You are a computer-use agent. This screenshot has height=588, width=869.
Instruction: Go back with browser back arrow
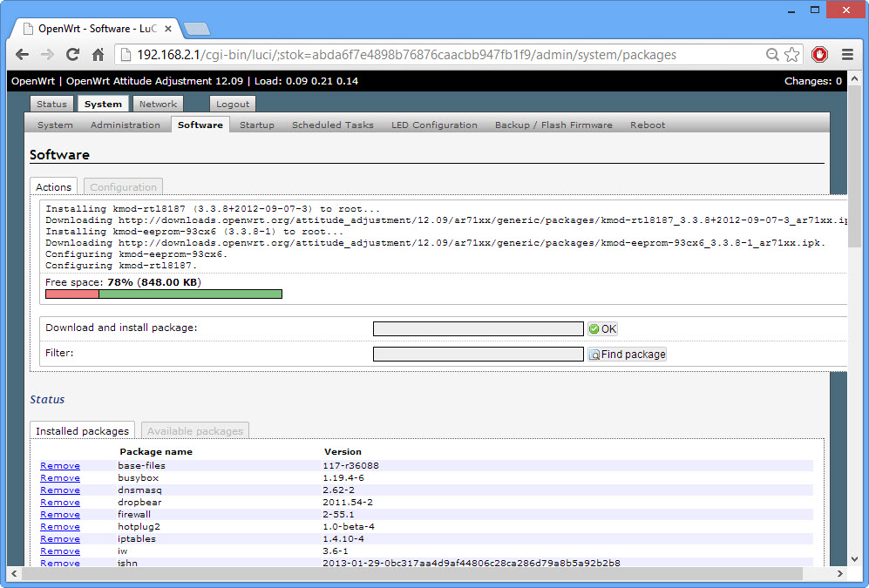click(22, 54)
